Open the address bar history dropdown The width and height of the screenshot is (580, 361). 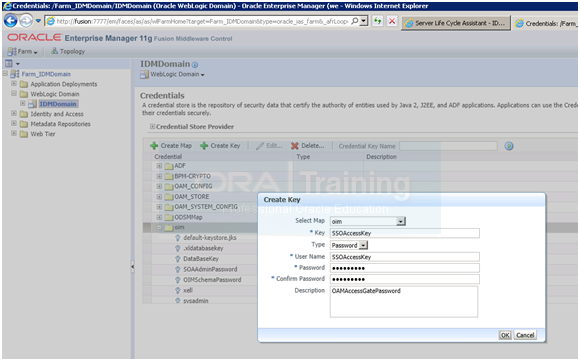(364, 21)
